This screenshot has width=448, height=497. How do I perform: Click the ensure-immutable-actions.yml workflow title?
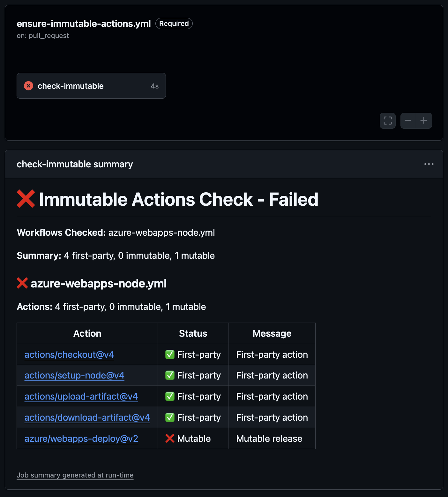(84, 24)
